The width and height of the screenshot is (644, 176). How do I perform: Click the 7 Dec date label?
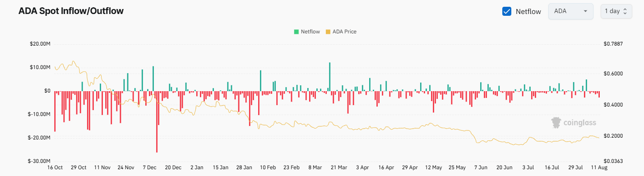click(149, 167)
